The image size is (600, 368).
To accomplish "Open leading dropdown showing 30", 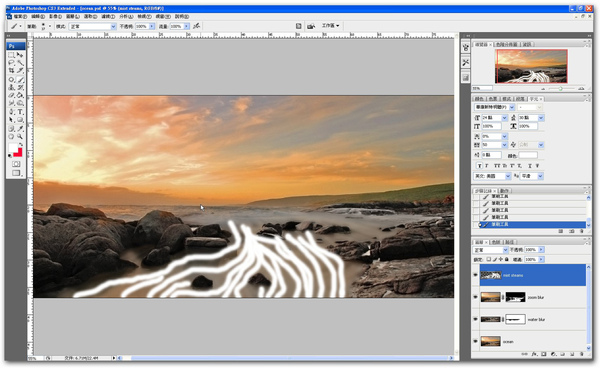I will click(x=541, y=118).
